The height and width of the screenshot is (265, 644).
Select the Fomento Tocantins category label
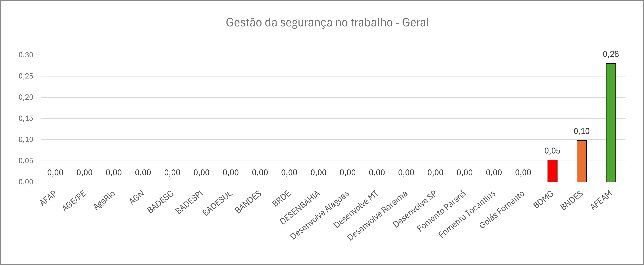[467, 214]
